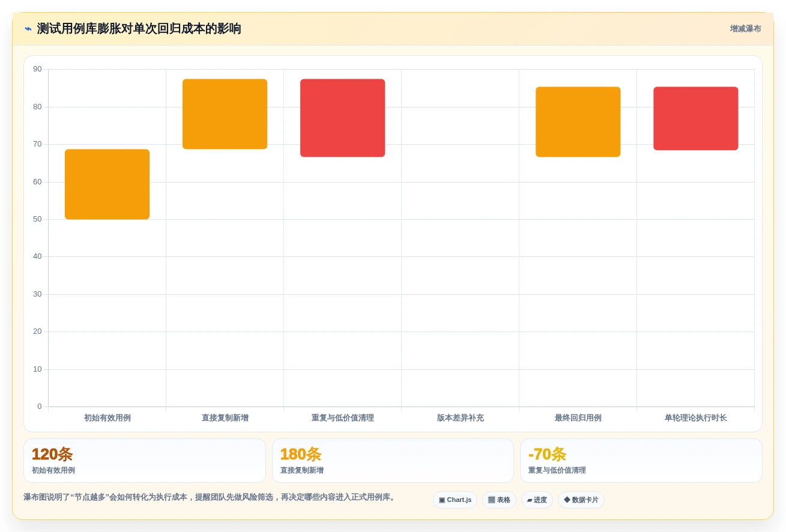Click the 增减瀑布 label in the header

click(x=745, y=29)
